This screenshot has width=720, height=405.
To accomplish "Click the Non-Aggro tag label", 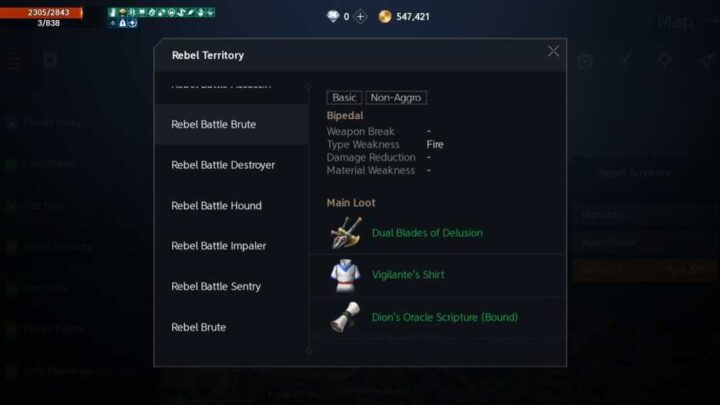I will [396, 97].
